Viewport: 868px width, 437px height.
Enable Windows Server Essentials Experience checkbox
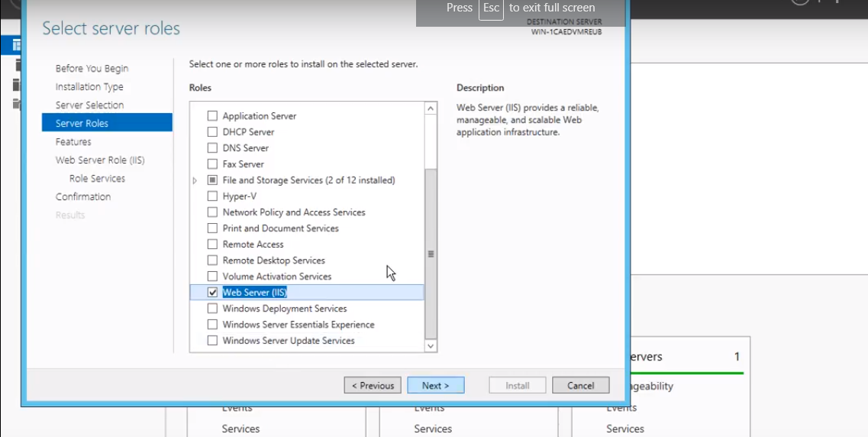tap(212, 325)
